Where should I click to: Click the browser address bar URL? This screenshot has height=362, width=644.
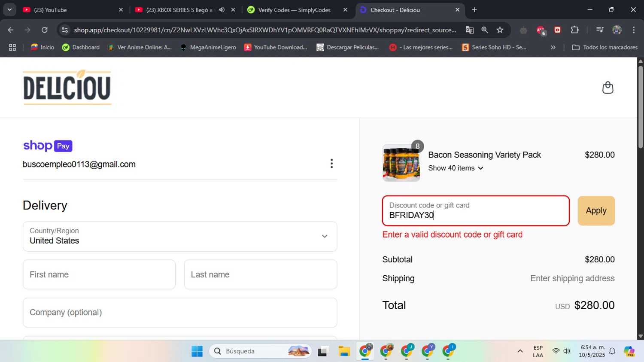pyautogui.click(x=265, y=30)
